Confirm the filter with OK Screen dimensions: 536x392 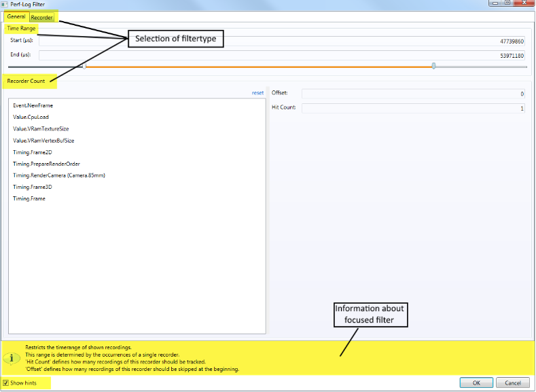476,382
